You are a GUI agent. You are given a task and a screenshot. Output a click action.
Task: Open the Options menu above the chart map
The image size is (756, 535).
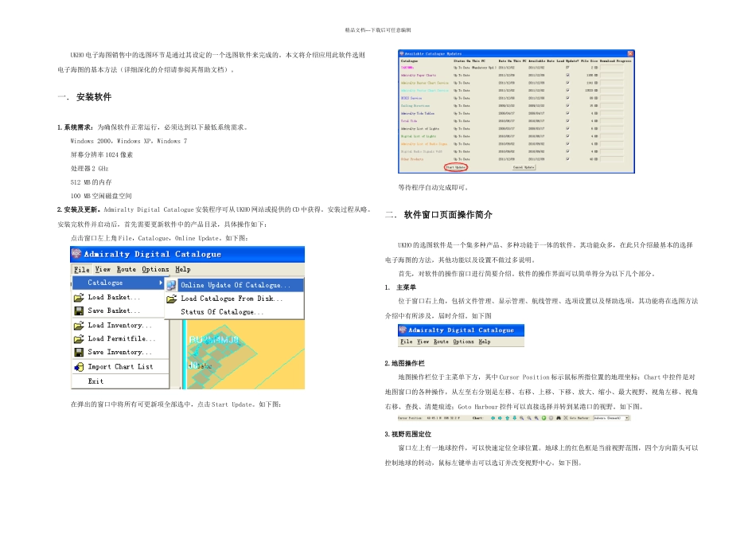155,269
